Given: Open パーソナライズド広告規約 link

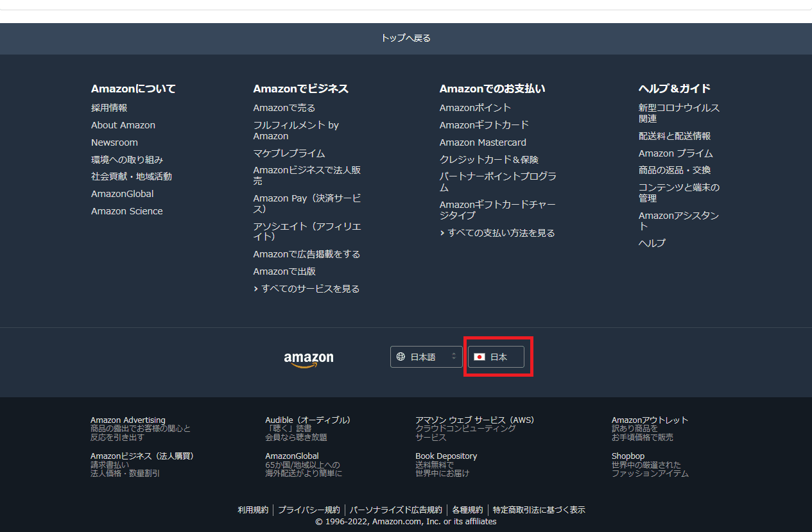Looking at the screenshot, I should 395,510.
